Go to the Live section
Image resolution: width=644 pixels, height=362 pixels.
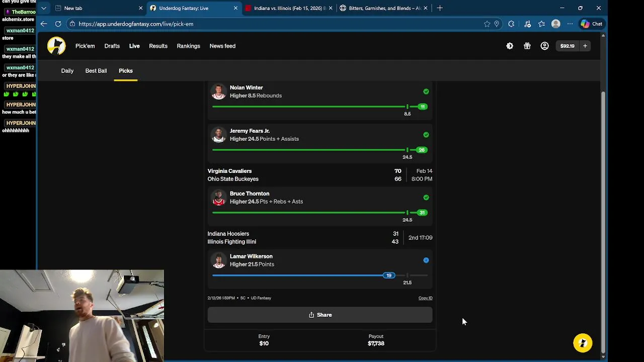[134, 46]
